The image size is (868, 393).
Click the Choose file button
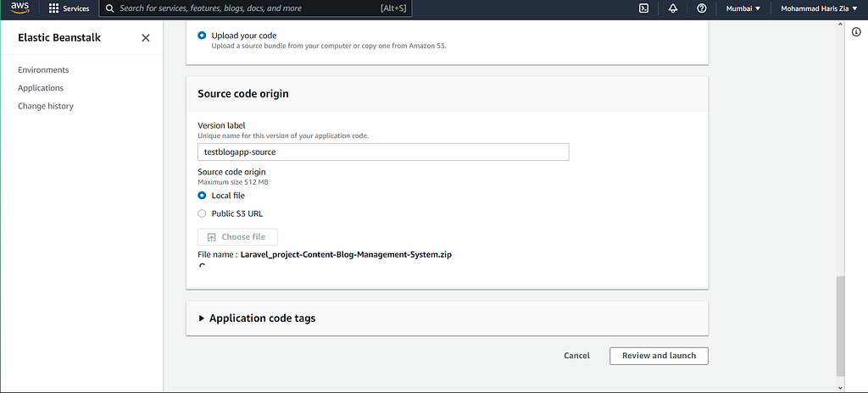[x=237, y=237]
